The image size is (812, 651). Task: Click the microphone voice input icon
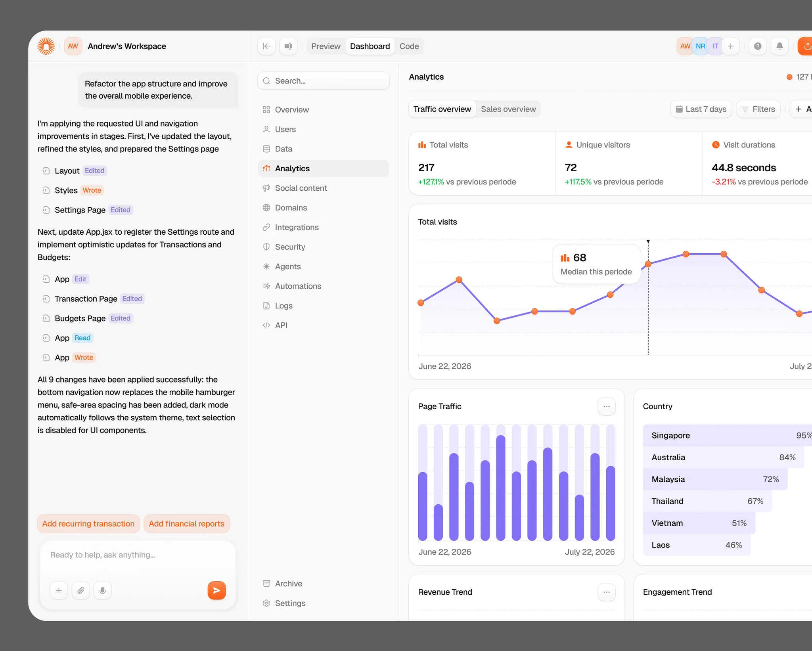point(103,591)
